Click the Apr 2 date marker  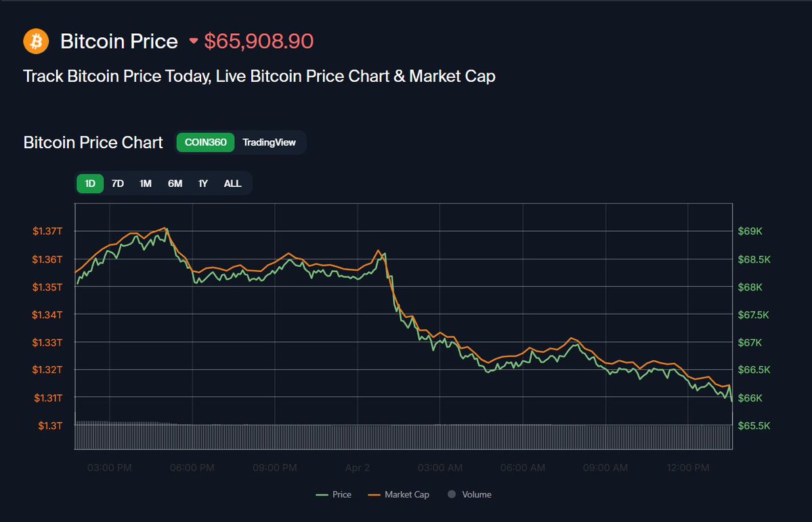coord(358,468)
